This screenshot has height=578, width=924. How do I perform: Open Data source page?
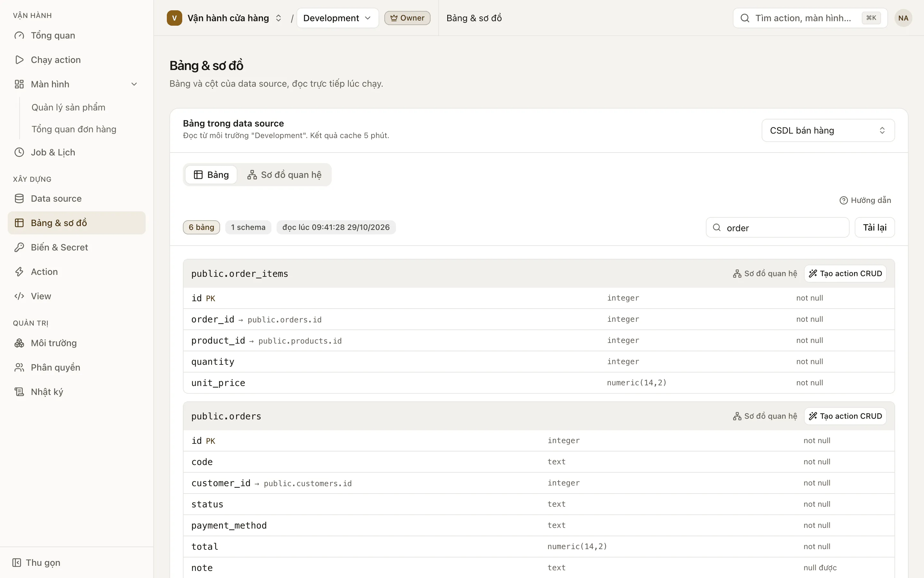[76, 198]
